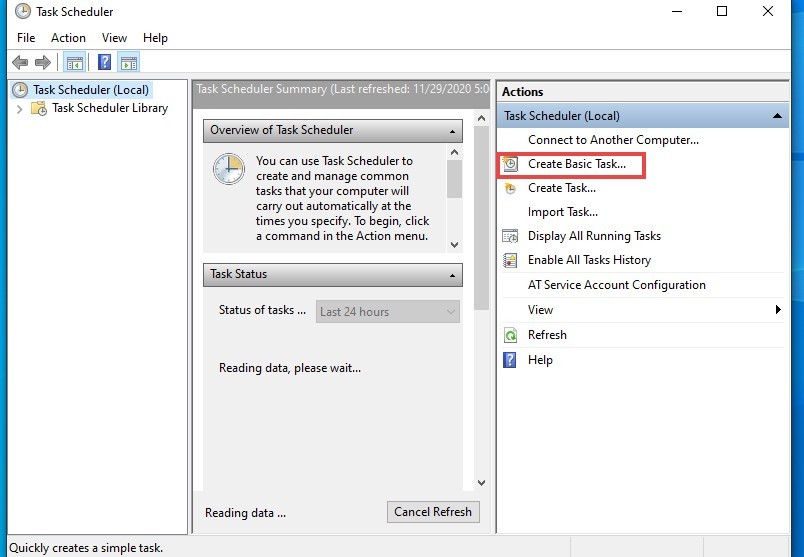Click the green Refresh icon

(510, 335)
